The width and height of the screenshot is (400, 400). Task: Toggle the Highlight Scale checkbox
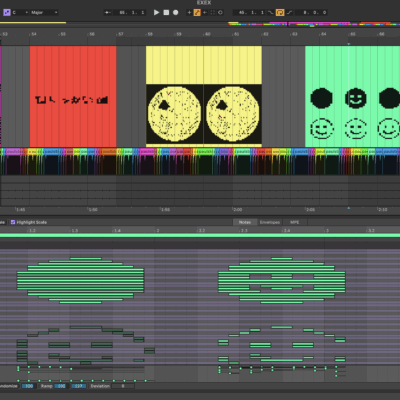click(x=13, y=222)
